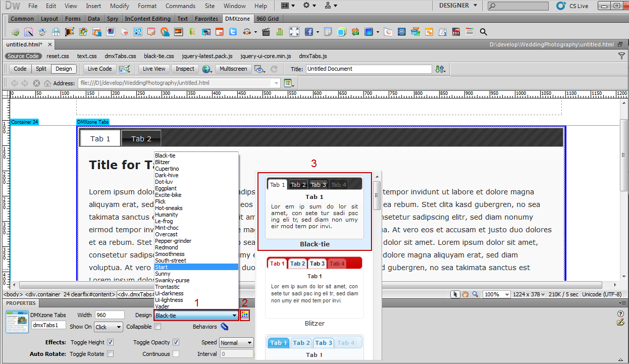This screenshot has width=629, height=364.
Task: Open the Site menu in the menu bar
Action: pos(209,6)
